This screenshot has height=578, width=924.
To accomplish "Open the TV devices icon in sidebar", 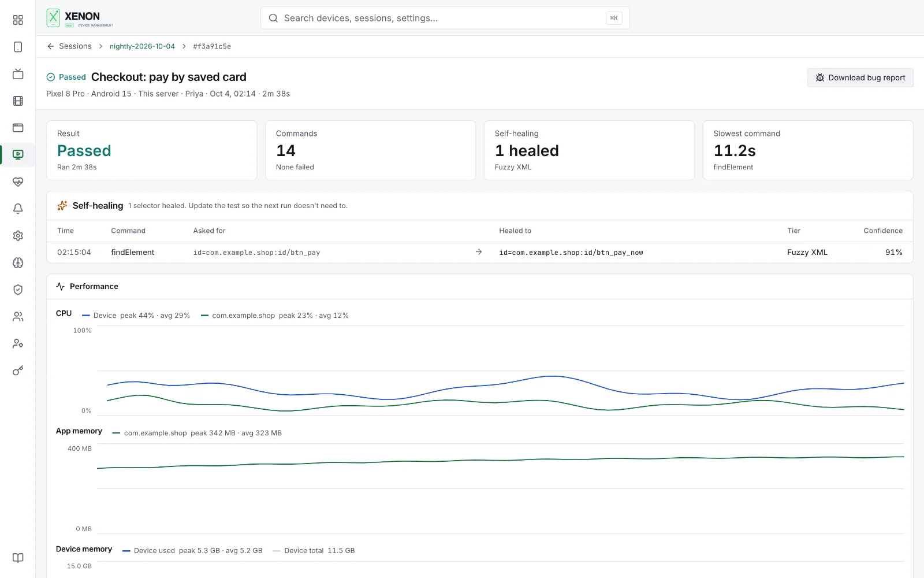I will click(x=18, y=74).
